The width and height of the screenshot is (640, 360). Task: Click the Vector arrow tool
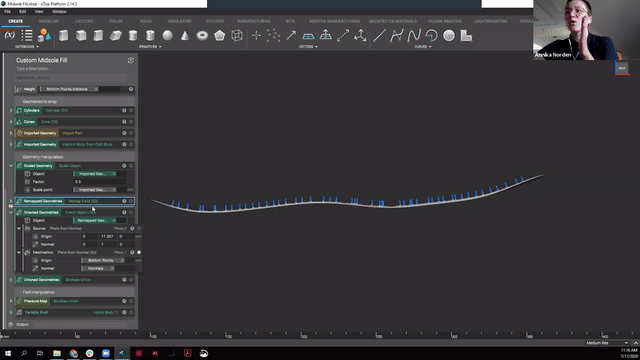tap(291, 36)
